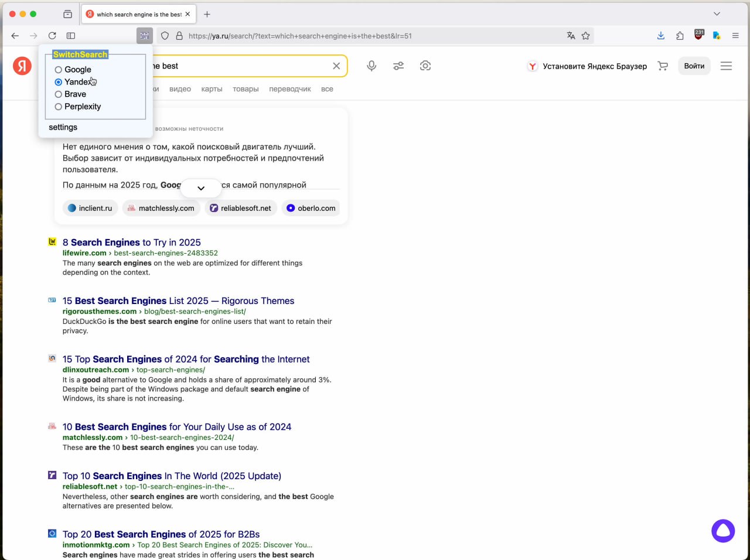This screenshot has height=560, width=750.
Task: Open '15 Top Search Engines of 2024' result
Action: tap(186, 359)
